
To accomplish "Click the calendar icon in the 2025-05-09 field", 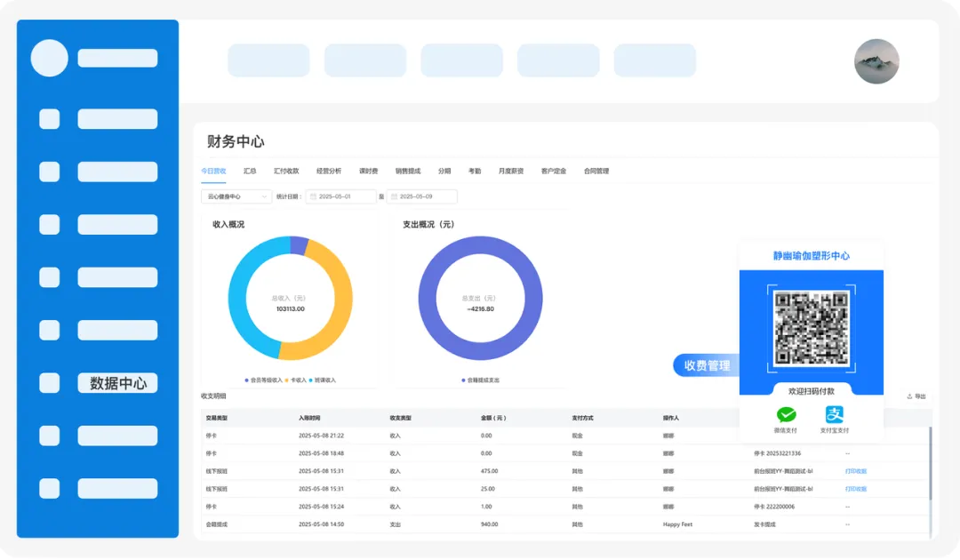I will [394, 196].
